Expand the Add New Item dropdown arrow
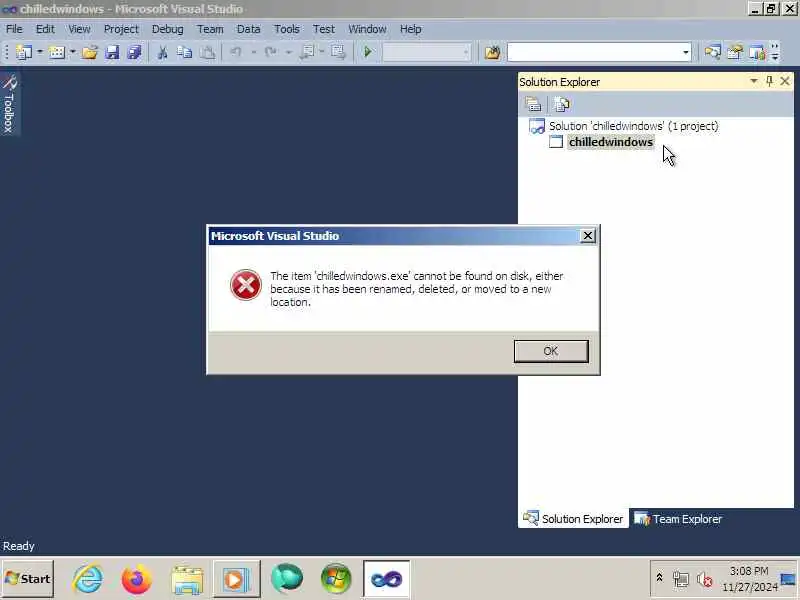Screen dimensions: 800x600 [x=72, y=52]
